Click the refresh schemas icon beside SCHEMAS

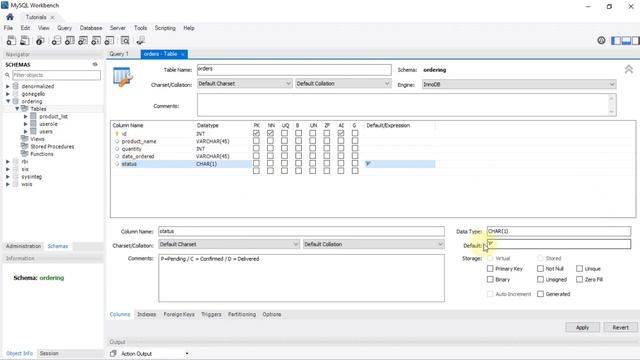click(x=95, y=64)
